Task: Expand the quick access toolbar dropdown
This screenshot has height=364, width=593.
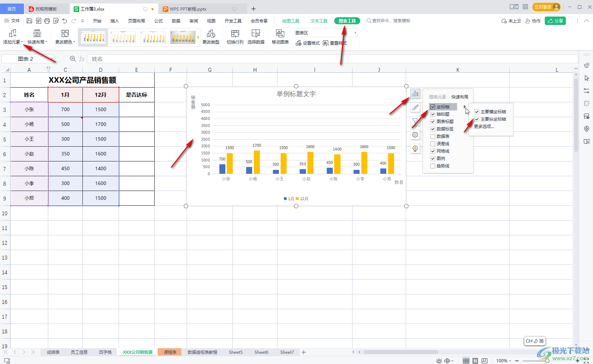Action: (82, 21)
